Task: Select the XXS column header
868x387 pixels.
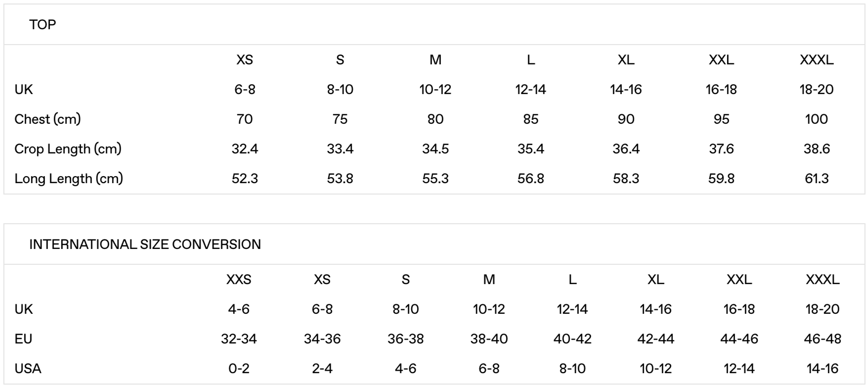Action: click(x=239, y=280)
